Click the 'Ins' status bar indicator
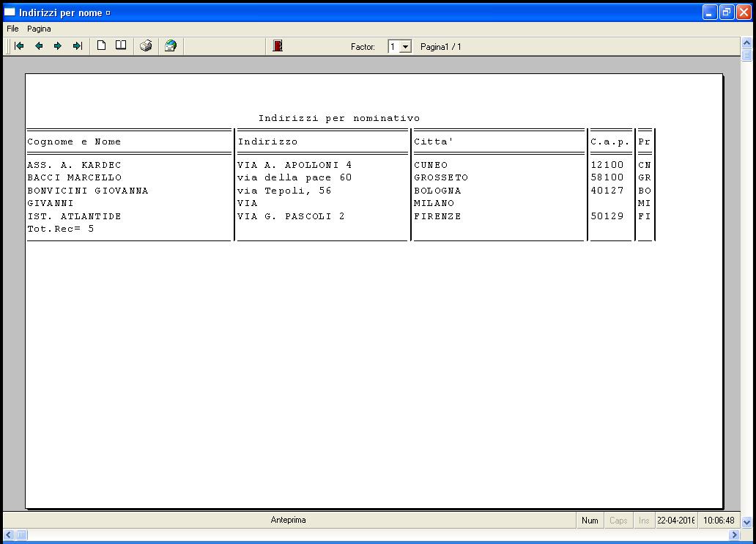The image size is (756, 544). click(644, 521)
